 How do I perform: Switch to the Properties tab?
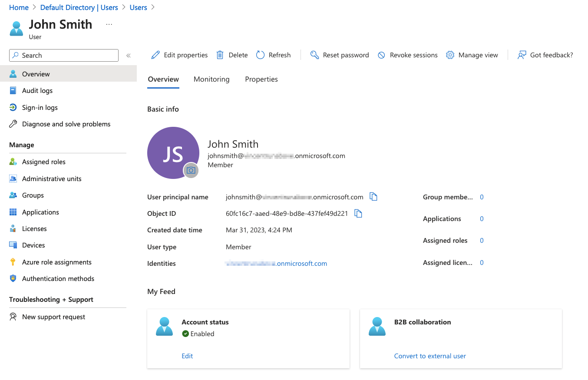(x=261, y=79)
